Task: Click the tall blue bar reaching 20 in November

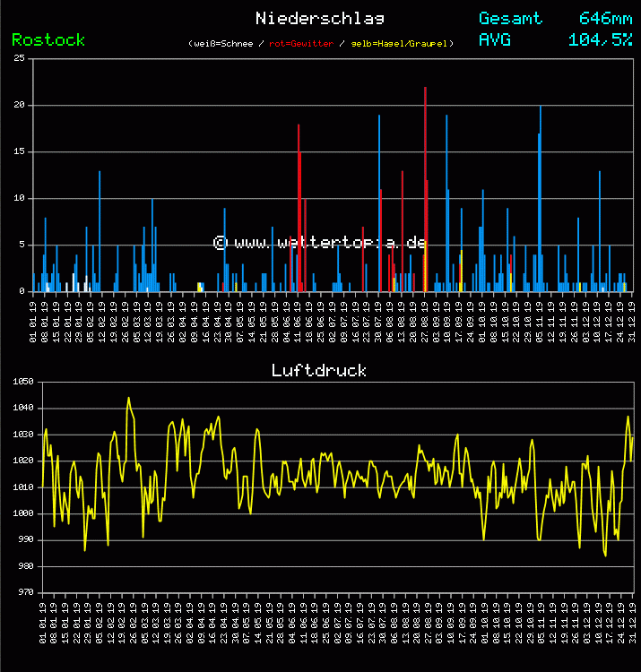Action: (541, 197)
